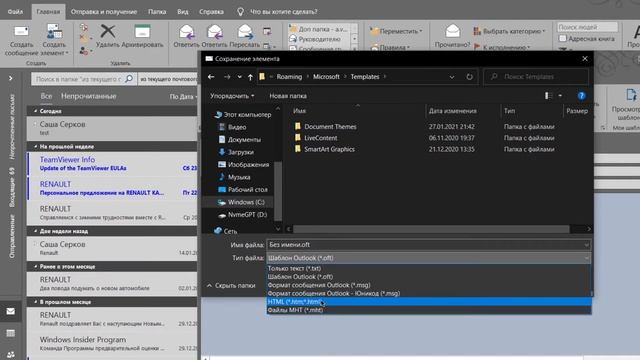The image size is (640, 360).
Task: Open the Файл menu tab
Action: point(15,12)
